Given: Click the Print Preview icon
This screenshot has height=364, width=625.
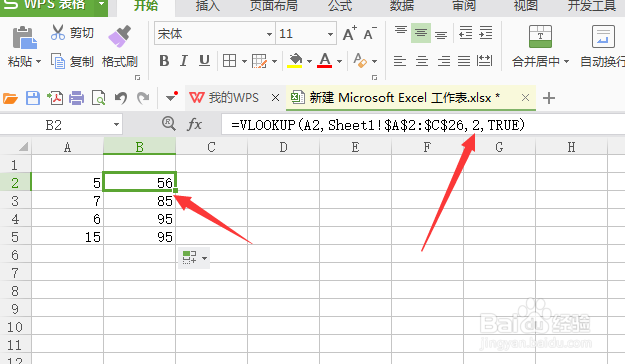Looking at the screenshot, I should click(x=98, y=98).
